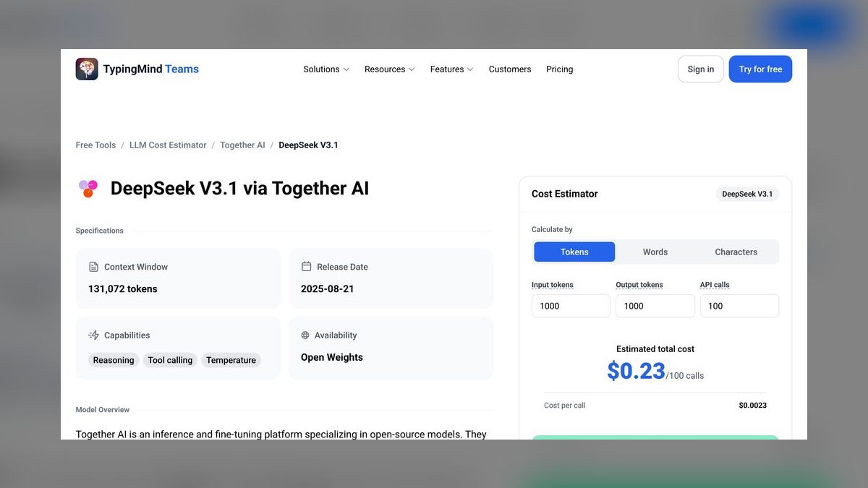
Task: Click the Availability globe icon
Action: 305,335
